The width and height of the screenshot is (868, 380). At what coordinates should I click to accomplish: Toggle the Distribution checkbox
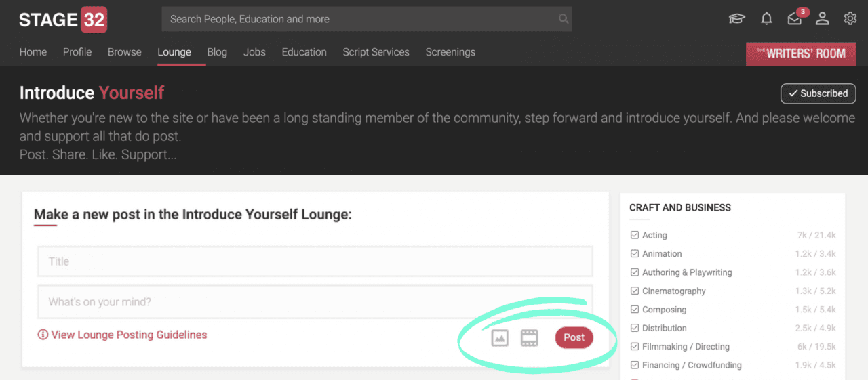pyautogui.click(x=635, y=328)
